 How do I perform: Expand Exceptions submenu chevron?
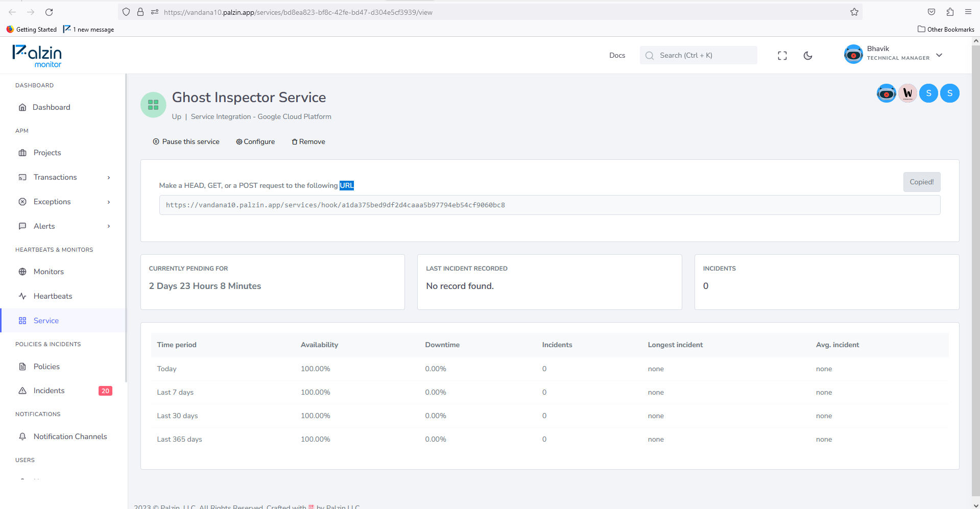click(109, 202)
